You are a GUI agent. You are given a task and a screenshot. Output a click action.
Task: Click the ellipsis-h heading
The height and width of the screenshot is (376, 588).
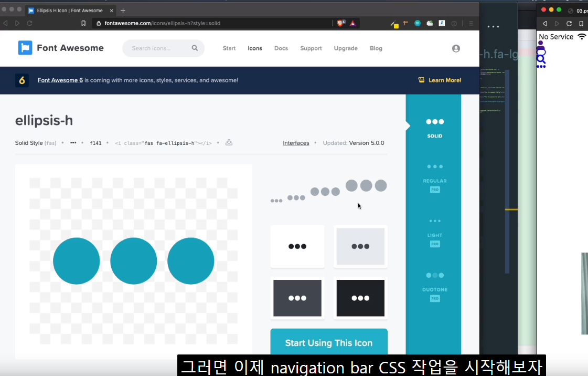point(44,120)
